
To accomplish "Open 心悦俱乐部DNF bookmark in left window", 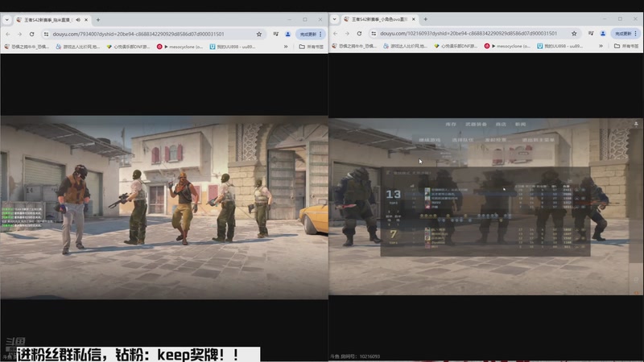I will 128,47.
